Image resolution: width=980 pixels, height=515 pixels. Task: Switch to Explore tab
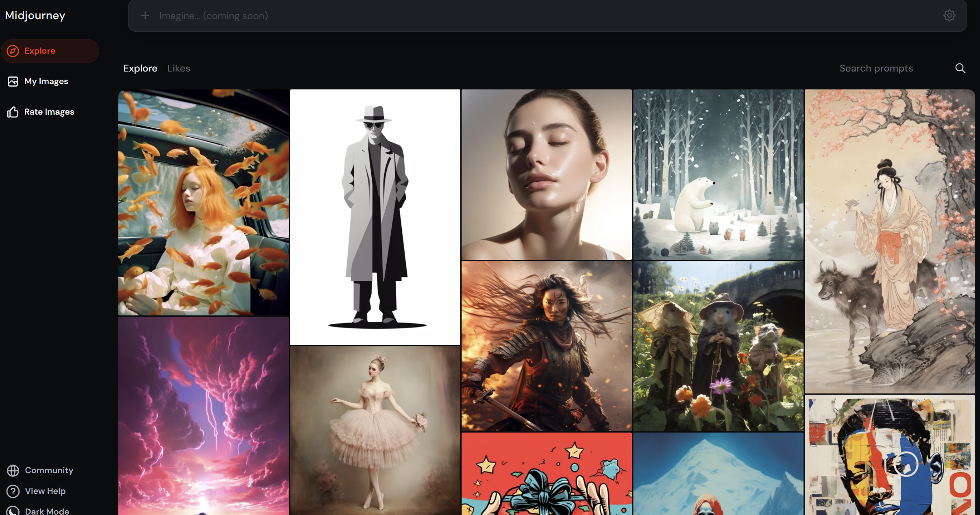tap(139, 68)
